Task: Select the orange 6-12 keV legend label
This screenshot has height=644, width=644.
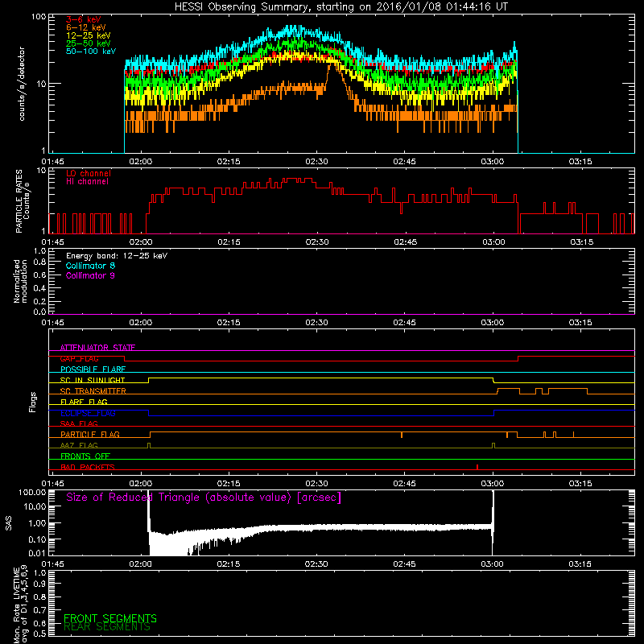Action: (86, 27)
